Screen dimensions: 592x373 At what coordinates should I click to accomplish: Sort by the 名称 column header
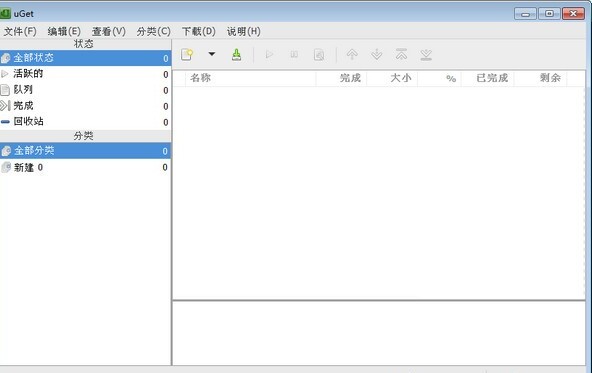pos(250,78)
